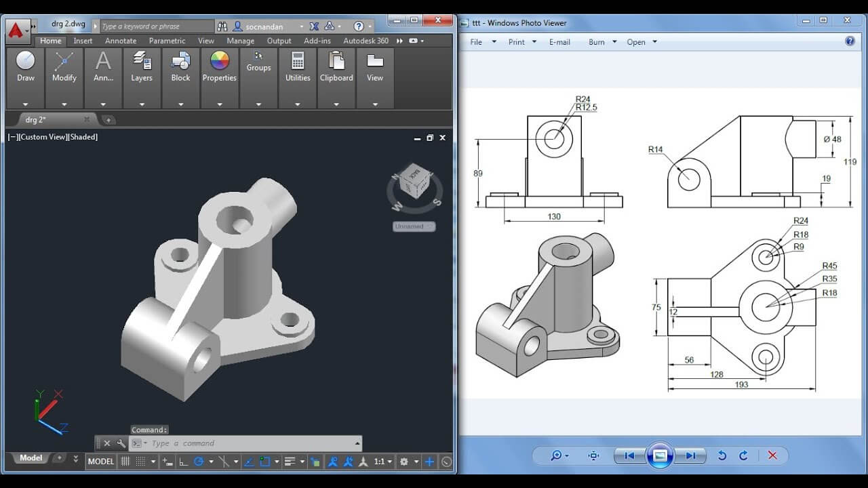Viewport: 868px width, 488px height.
Task: Click the Print menu in Photo Viewer
Action: click(x=517, y=42)
